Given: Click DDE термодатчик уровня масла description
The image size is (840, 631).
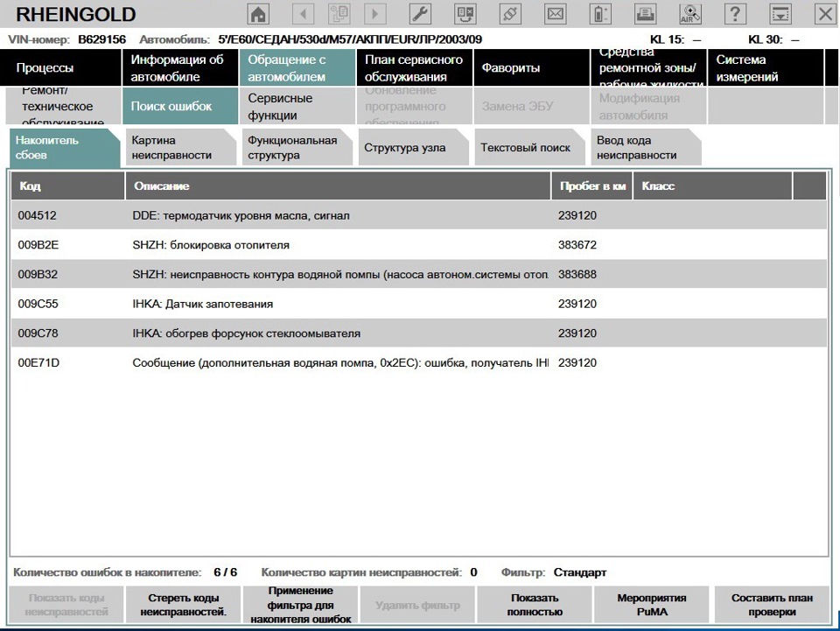Looking at the screenshot, I should [x=241, y=215].
